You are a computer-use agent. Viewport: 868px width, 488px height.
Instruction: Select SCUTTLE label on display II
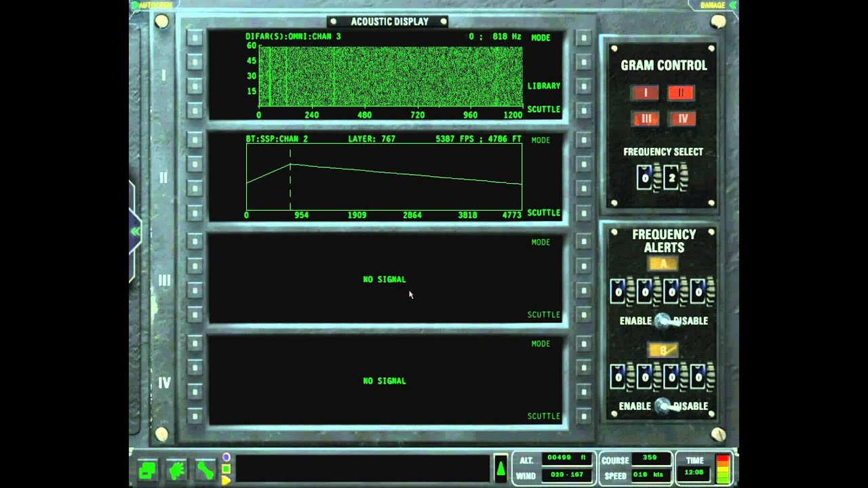click(x=544, y=213)
